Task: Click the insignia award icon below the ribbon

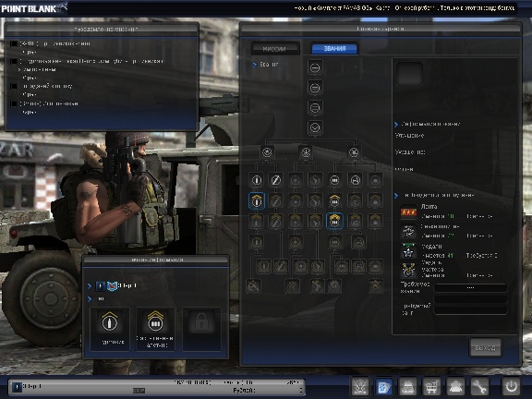Action: (408, 232)
